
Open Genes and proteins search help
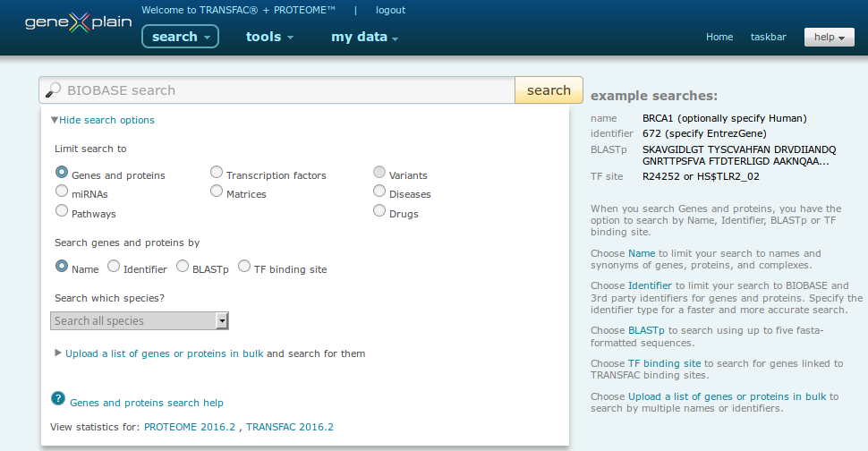click(x=147, y=403)
